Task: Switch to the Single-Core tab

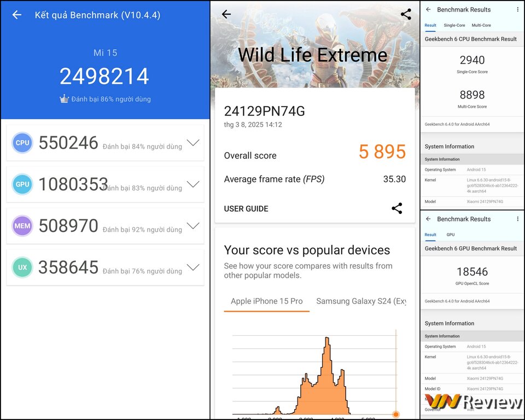Action: pos(454,26)
